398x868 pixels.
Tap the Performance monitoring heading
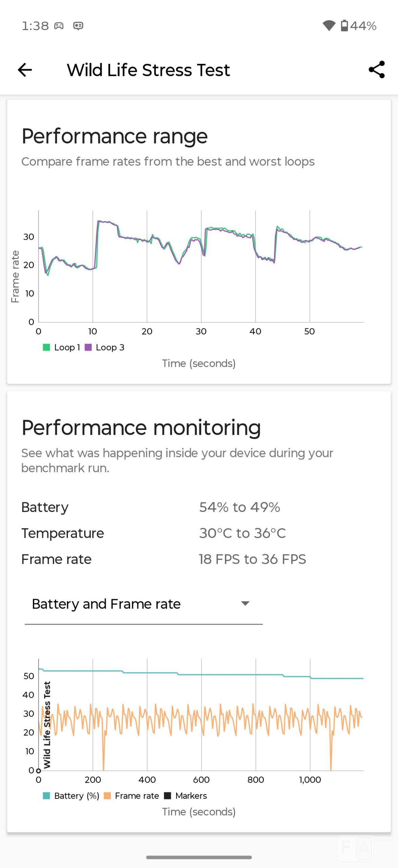pos(141,428)
